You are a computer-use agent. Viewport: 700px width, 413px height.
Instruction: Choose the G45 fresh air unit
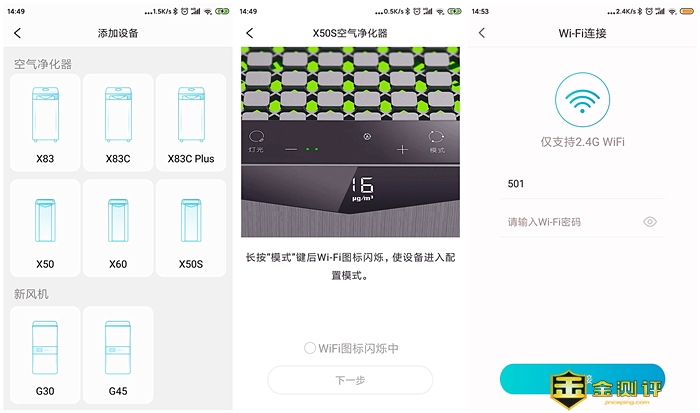point(118,355)
